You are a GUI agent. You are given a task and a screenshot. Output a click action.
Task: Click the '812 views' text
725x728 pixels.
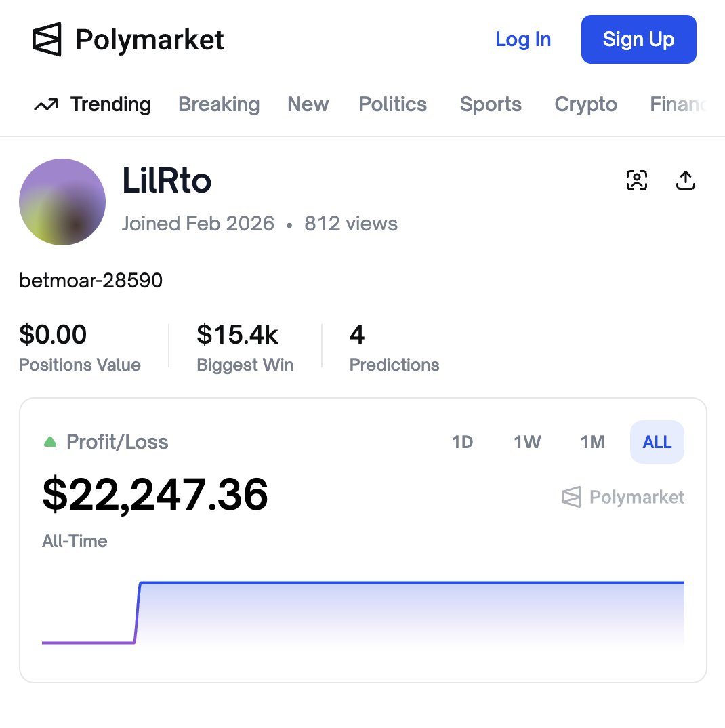pos(351,224)
